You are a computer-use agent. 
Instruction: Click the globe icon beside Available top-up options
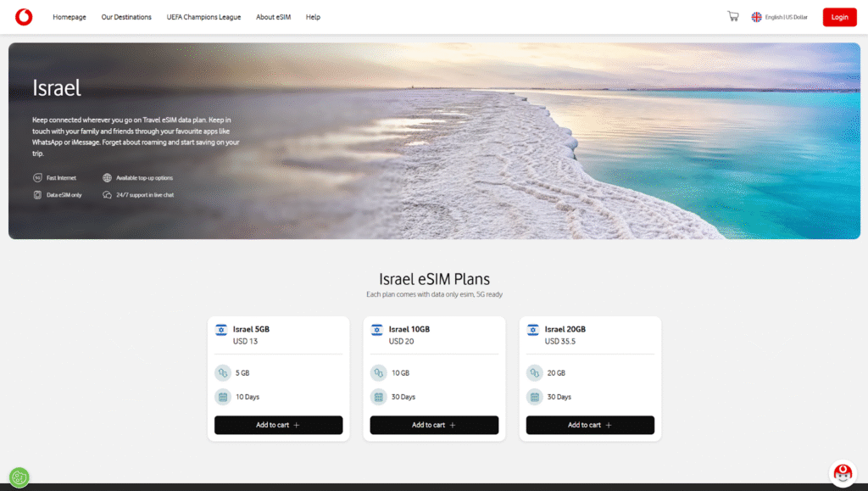click(107, 177)
